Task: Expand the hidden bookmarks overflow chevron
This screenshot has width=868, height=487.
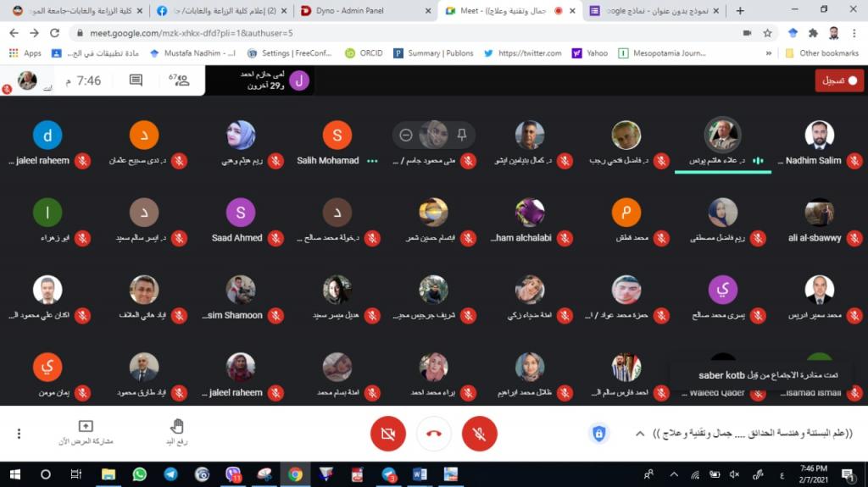Action: click(x=768, y=53)
